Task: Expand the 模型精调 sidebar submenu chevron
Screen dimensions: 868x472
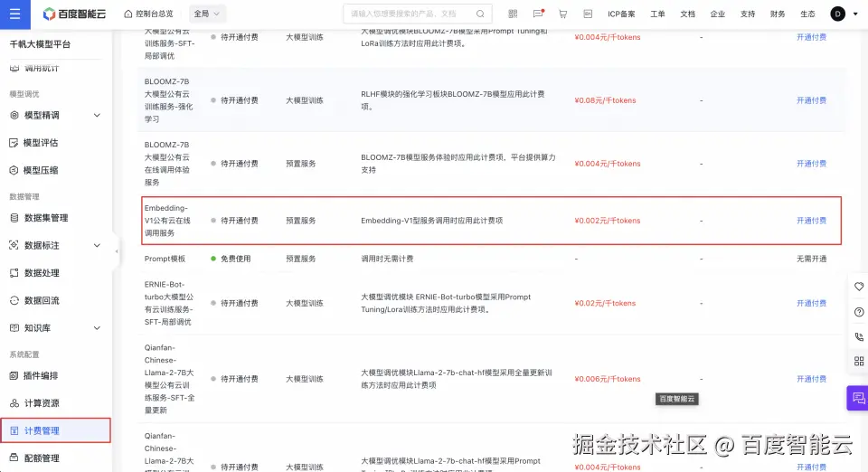Action: 97,115
